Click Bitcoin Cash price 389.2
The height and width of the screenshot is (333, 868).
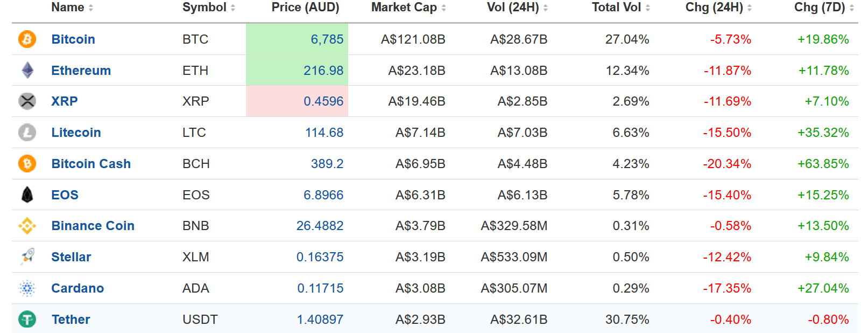[327, 164]
